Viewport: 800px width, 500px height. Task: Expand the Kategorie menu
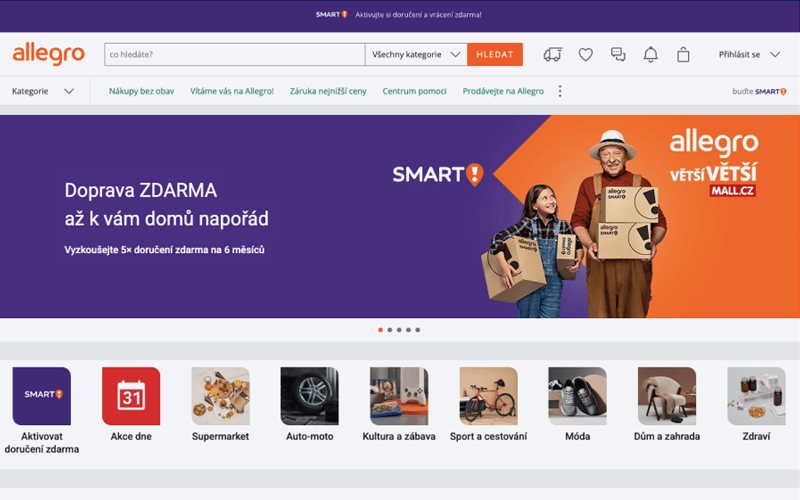[43, 91]
